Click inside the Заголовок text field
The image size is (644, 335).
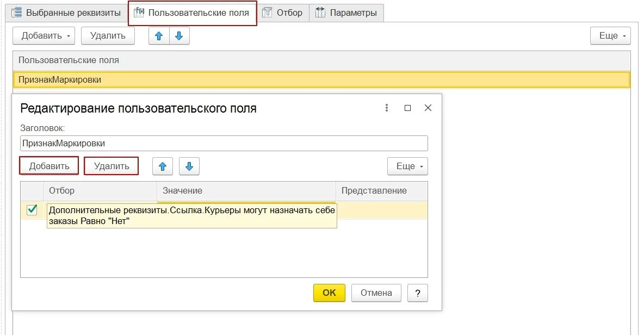pyautogui.click(x=224, y=144)
